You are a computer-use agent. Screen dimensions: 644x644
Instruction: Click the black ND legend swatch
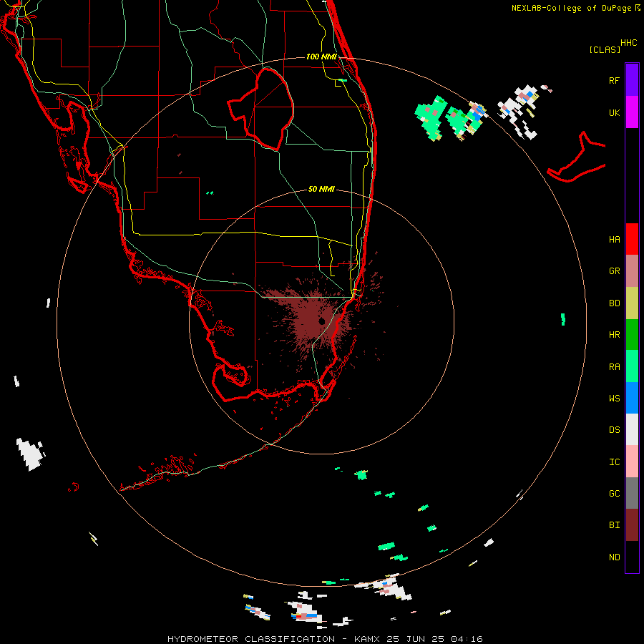click(632, 557)
